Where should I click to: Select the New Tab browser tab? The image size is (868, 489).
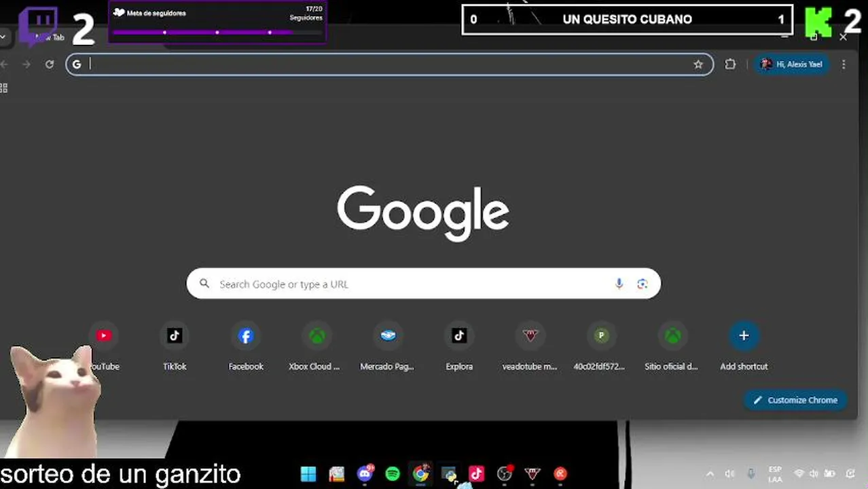(51, 37)
